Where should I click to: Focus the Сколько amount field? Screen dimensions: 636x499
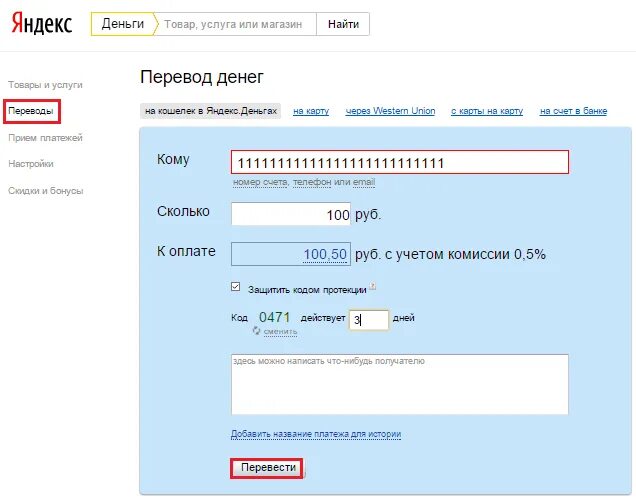291,214
